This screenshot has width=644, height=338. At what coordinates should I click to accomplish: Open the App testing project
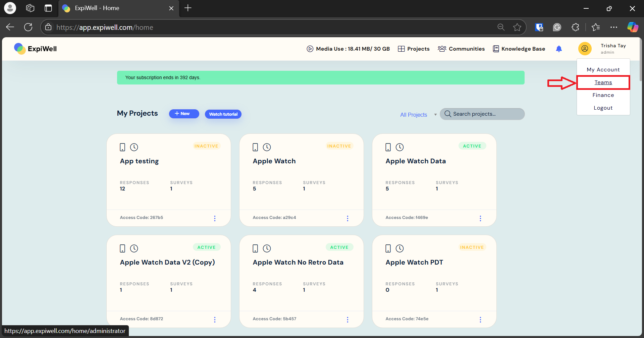click(139, 161)
